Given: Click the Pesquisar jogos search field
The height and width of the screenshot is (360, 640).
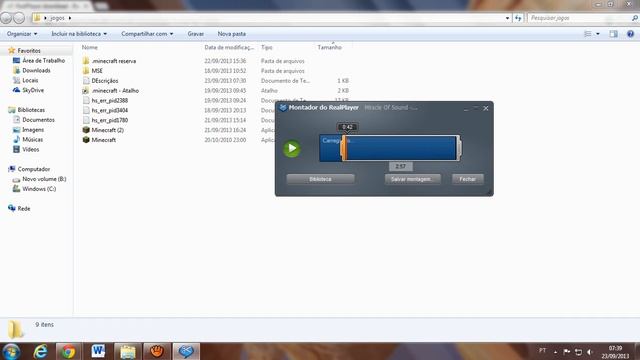Looking at the screenshot, I should (x=582, y=18).
